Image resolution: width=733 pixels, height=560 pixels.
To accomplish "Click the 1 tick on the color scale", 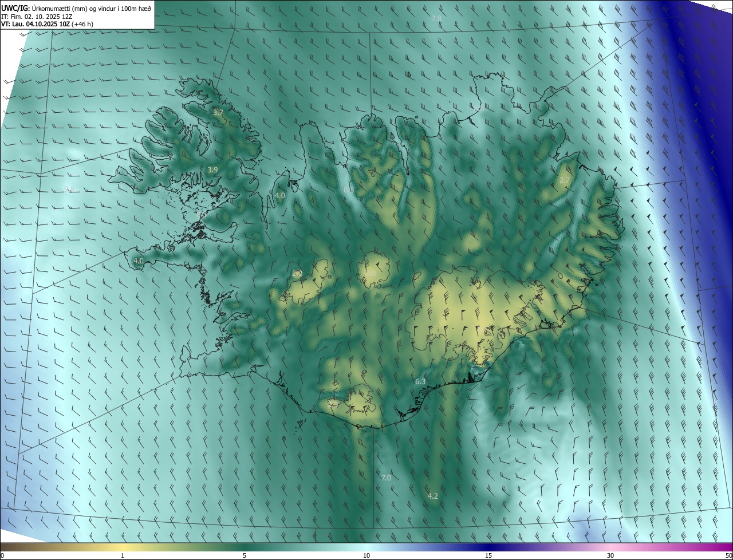I will [x=123, y=555].
